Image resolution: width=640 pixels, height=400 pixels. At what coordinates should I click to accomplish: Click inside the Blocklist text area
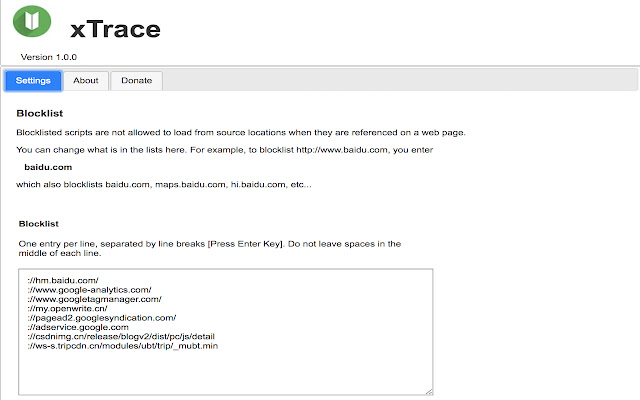225,331
